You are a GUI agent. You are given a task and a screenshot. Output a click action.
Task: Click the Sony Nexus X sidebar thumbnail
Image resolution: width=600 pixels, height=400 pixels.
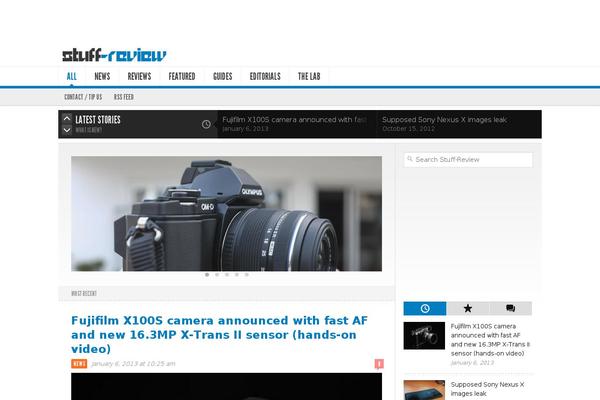424,390
